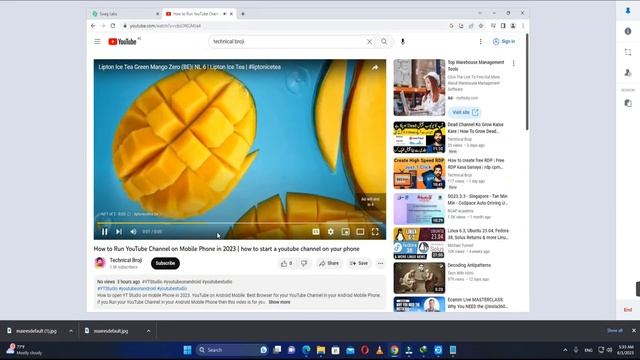The height and width of the screenshot is (360, 640).
Task: Open options menu for Top Warehouse Management ad
Action: [513, 63]
